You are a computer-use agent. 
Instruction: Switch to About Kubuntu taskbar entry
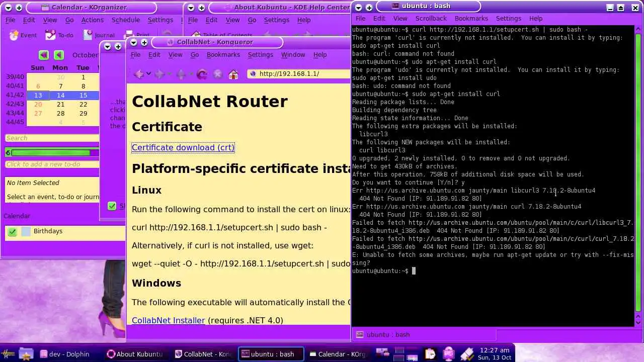tap(136, 354)
